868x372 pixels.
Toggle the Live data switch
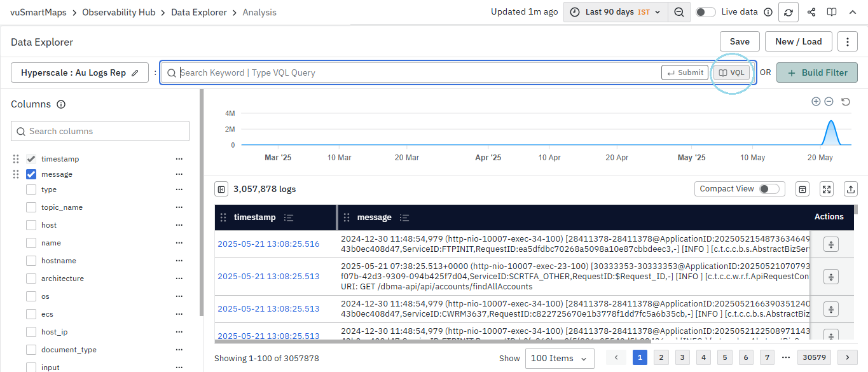pyautogui.click(x=705, y=12)
